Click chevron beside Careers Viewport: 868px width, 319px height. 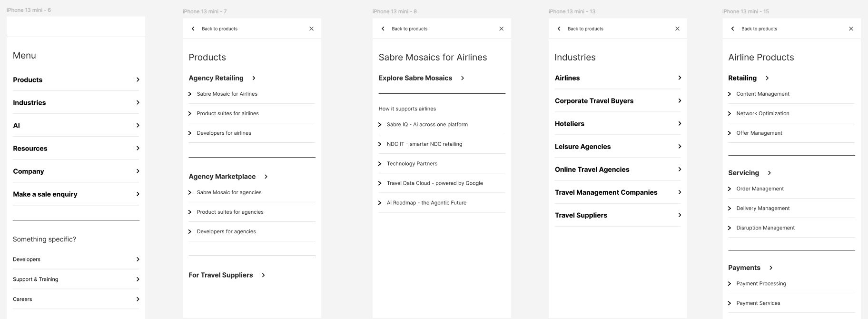[138, 299]
